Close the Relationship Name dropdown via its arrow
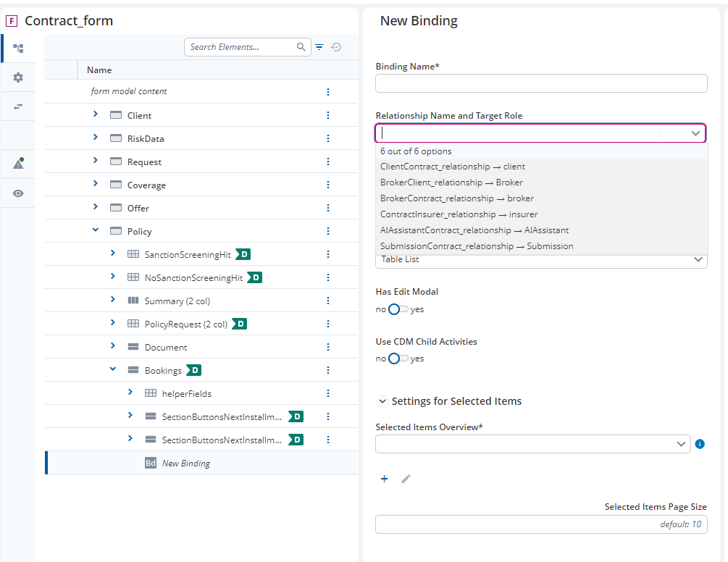The image size is (728, 562). 695,133
